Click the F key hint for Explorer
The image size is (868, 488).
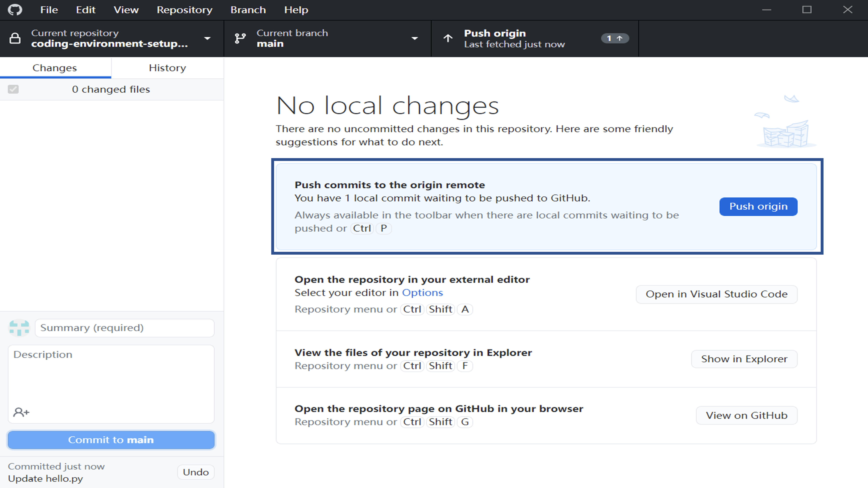(x=465, y=366)
